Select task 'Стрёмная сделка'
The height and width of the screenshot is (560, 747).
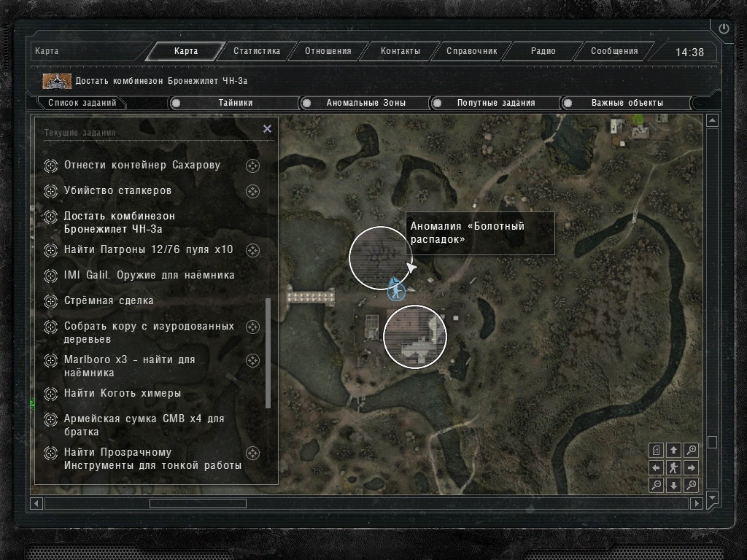109,301
